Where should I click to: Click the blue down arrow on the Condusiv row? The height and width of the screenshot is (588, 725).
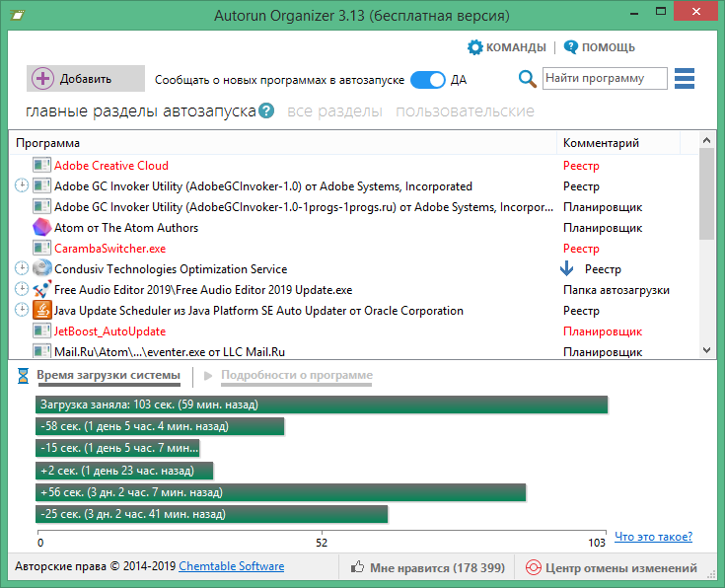(x=567, y=268)
